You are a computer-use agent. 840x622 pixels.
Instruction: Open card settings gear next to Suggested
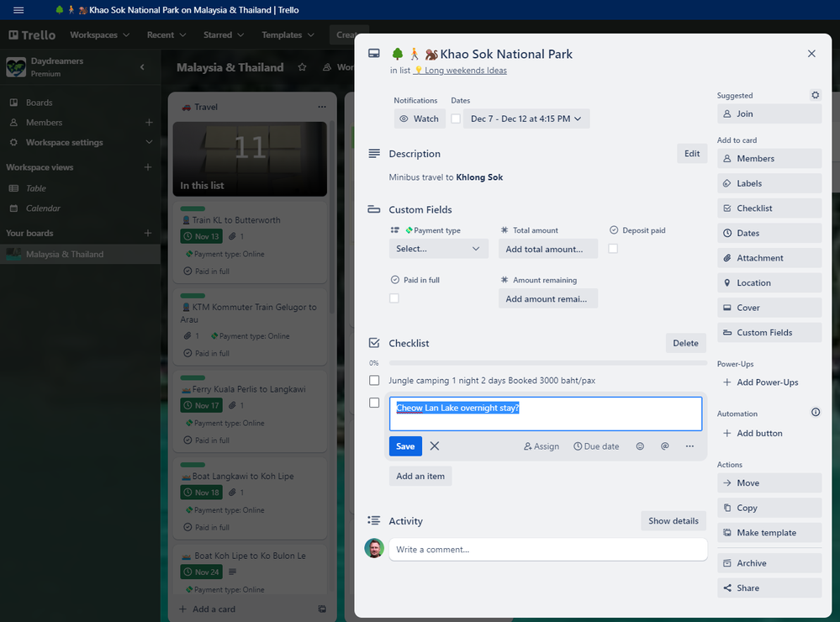point(815,95)
